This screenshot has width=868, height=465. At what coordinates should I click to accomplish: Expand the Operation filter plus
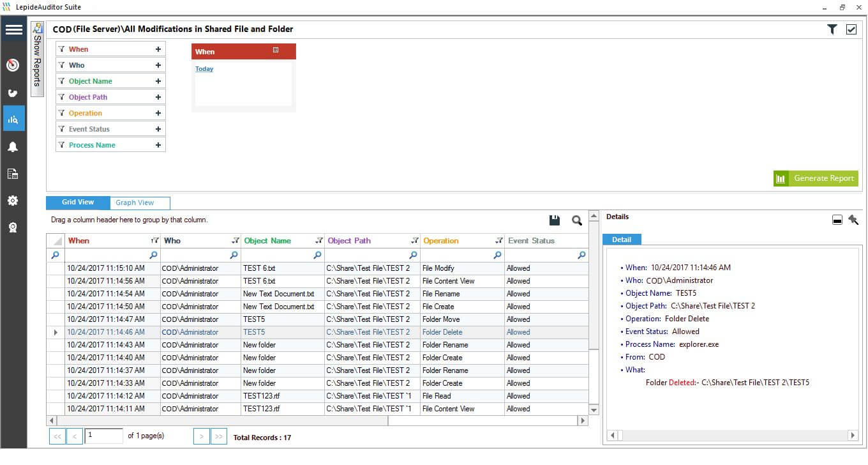click(158, 113)
